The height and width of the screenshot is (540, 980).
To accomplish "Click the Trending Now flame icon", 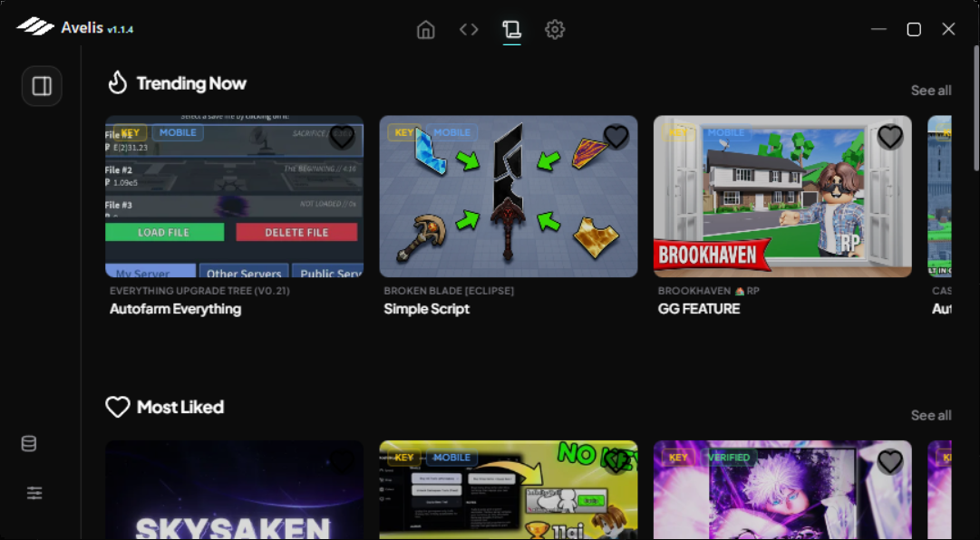I will 118,82.
